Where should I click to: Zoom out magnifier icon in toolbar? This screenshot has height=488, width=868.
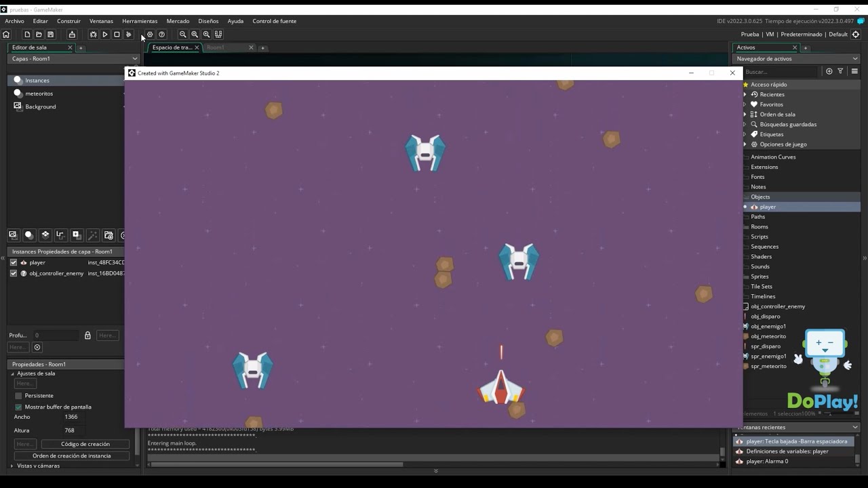tap(182, 35)
